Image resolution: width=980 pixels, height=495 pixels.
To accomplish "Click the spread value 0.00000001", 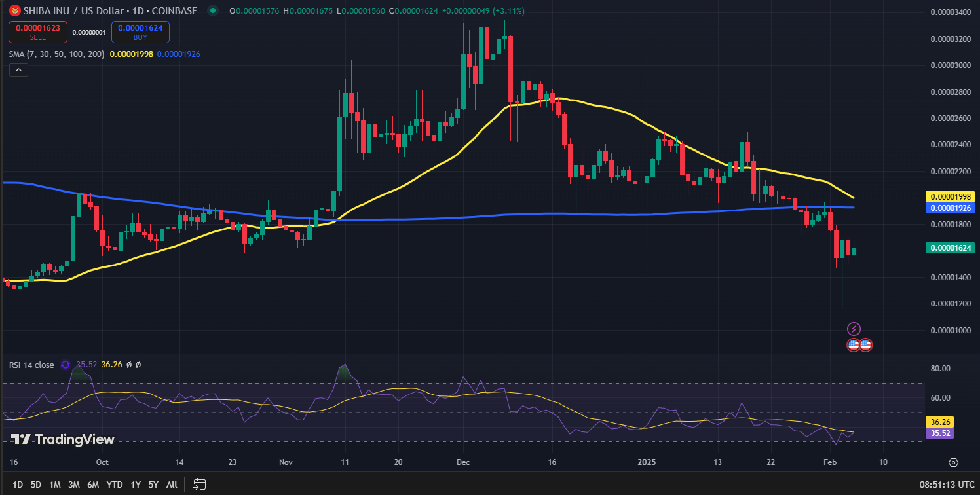I will click(89, 32).
